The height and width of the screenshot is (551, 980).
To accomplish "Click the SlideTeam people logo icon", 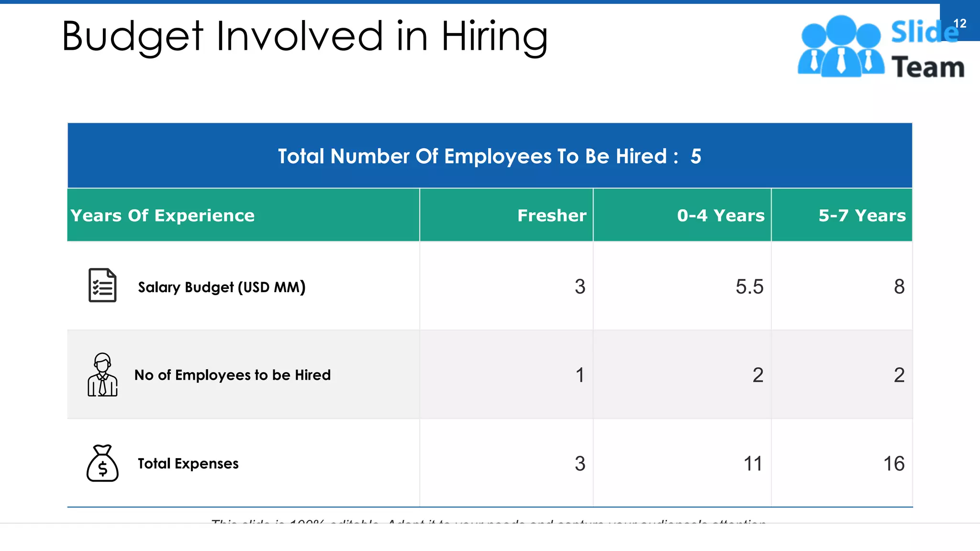I will (841, 46).
